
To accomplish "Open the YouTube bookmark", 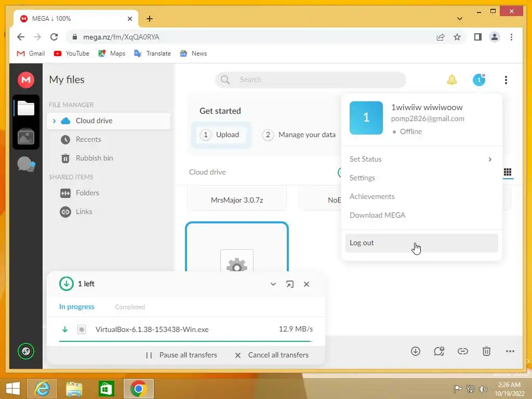I will 72,54.
